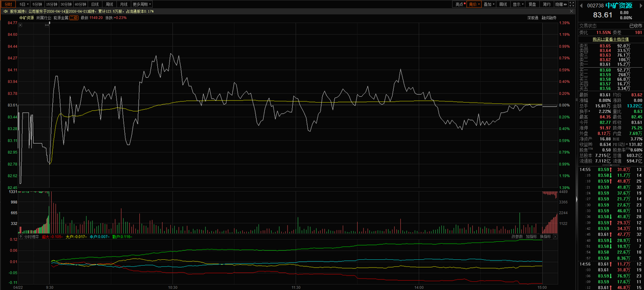The image size is (644, 290).
Task: Click the 14:55 trade tick row
Action: click(610, 169)
